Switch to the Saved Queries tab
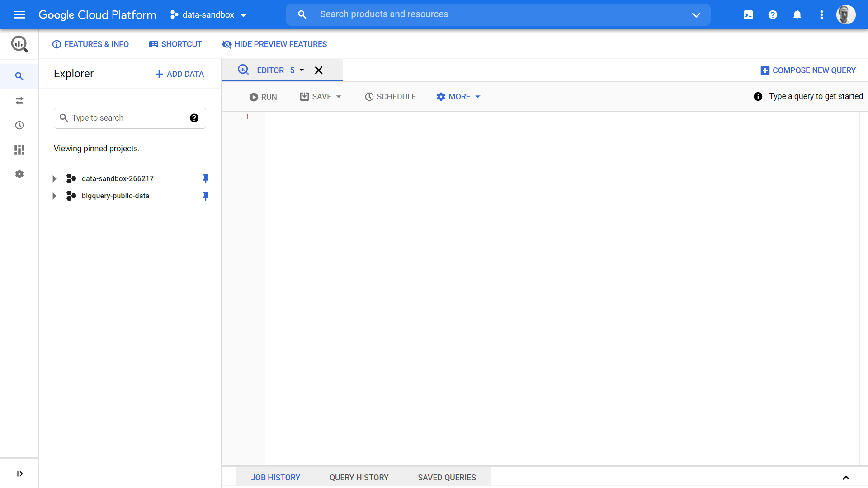 447,478
